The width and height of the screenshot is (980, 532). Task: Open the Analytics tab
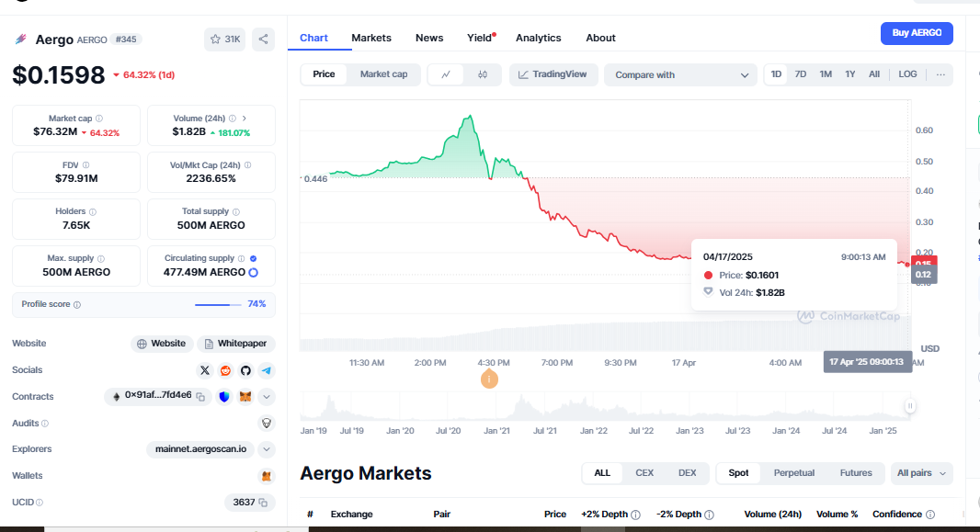[x=538, y=38]
